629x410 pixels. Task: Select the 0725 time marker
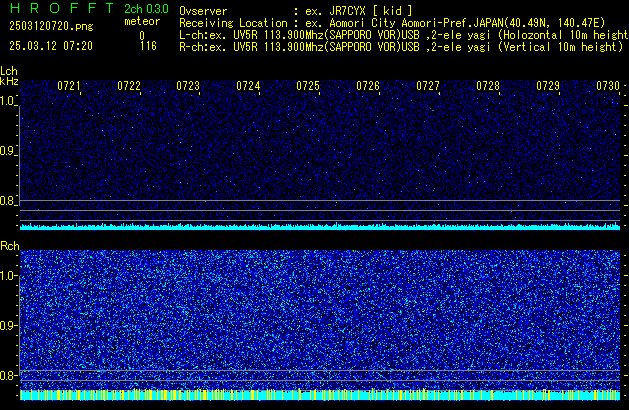308,86
